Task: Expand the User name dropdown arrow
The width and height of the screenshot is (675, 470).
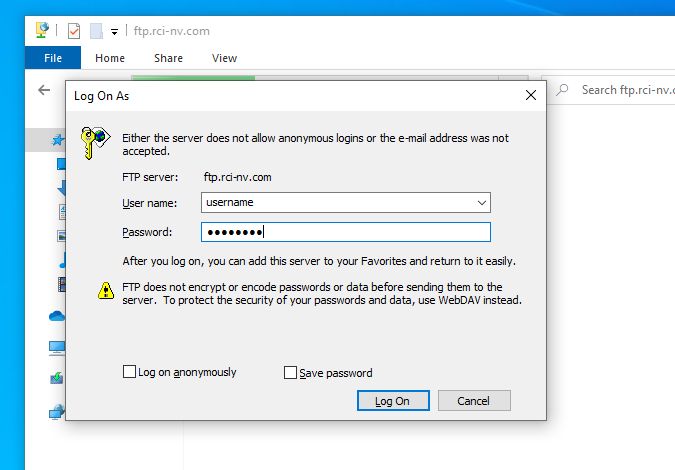Action: [x=482, y=203]
